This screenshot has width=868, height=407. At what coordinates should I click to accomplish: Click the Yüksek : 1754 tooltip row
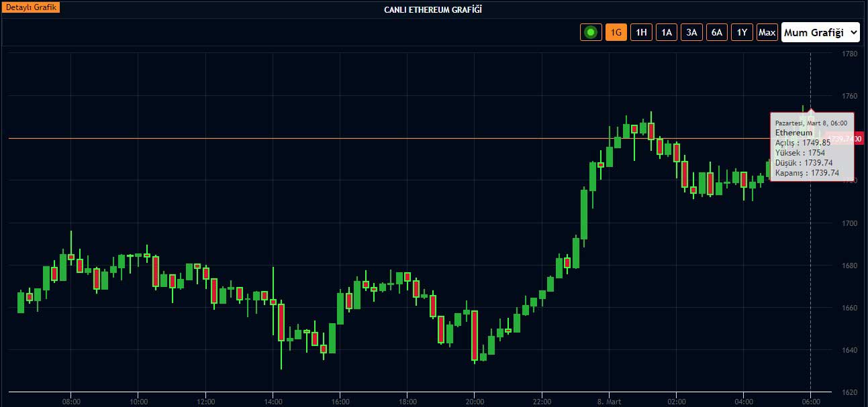(800, 153)
